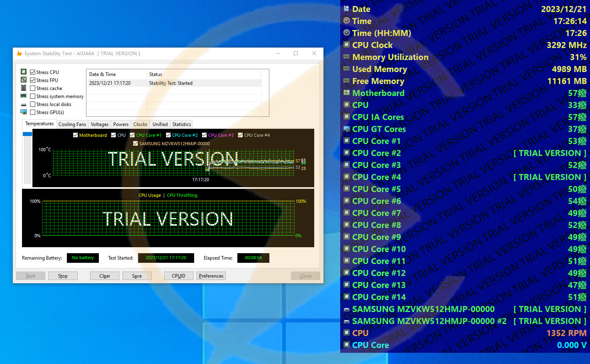Switch to the Cooling Fans tab

72,124
